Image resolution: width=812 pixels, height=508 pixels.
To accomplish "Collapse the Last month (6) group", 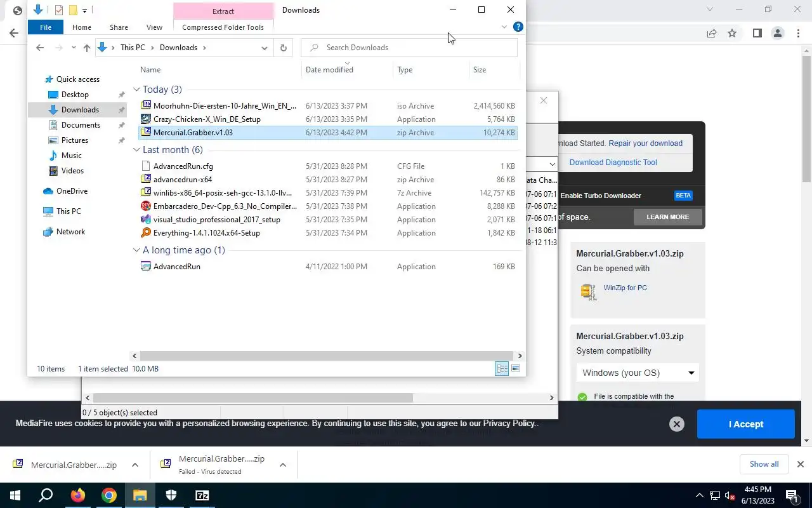I will point(136,150).
